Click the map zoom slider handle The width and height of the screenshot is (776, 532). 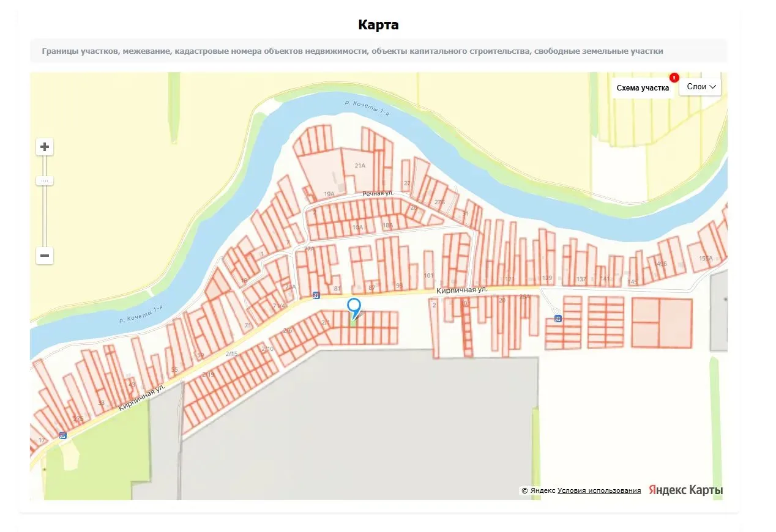pyautogui.click(x=45, y=181)
